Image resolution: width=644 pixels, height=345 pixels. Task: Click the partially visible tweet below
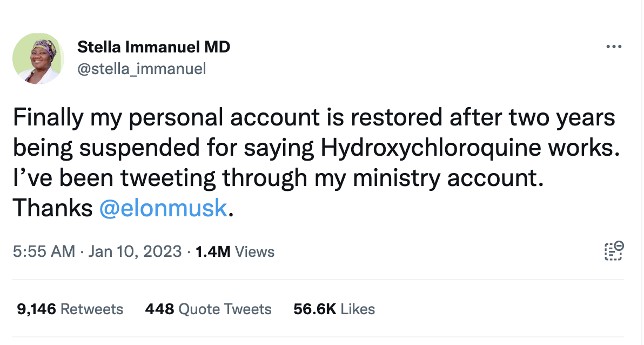tap(322, 342)
